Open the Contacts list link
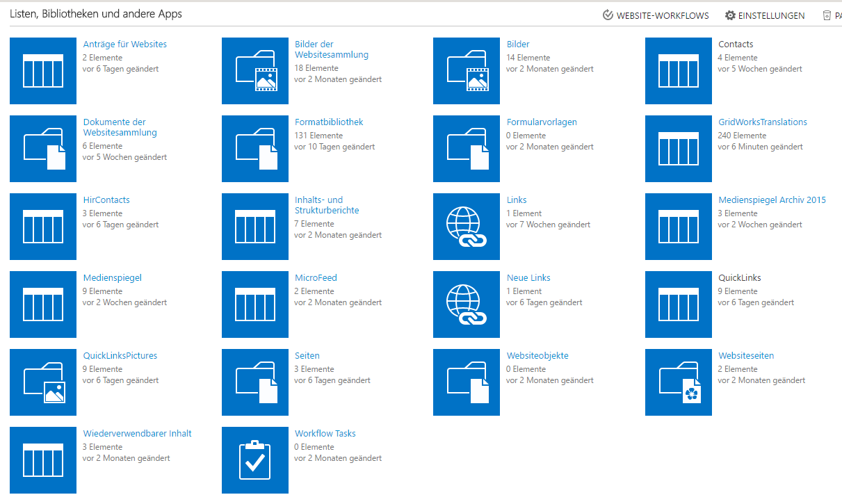 click(735, 44)
